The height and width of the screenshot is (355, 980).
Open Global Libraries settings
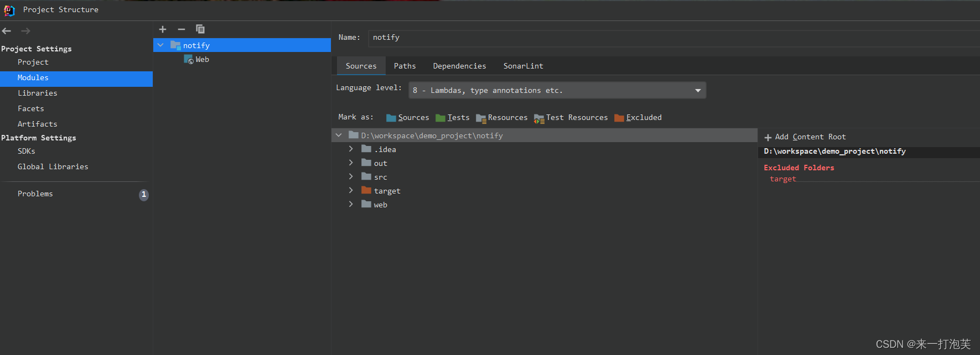76,167
